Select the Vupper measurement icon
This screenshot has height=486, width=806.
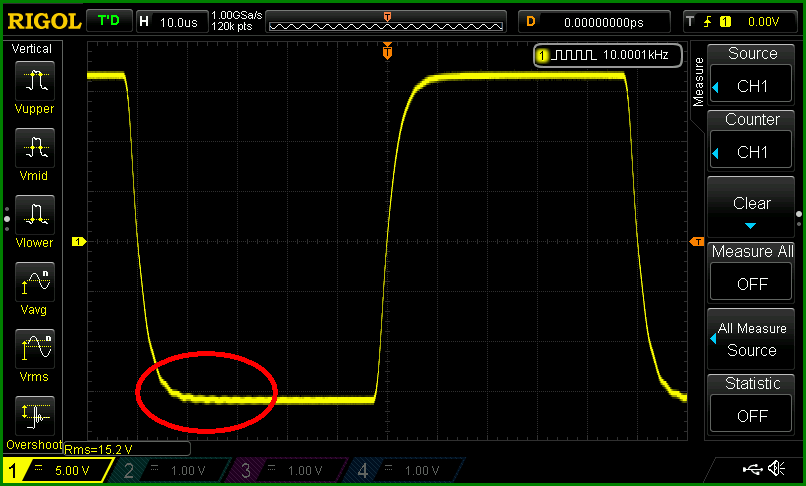click(x=35, y=81)
